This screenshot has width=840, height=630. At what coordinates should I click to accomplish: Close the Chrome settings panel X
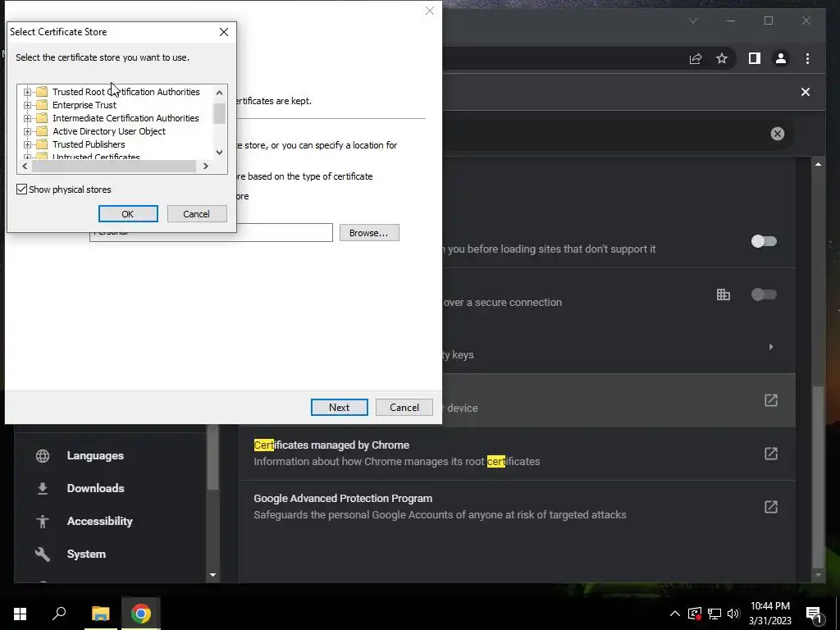(x=806, y=92)
